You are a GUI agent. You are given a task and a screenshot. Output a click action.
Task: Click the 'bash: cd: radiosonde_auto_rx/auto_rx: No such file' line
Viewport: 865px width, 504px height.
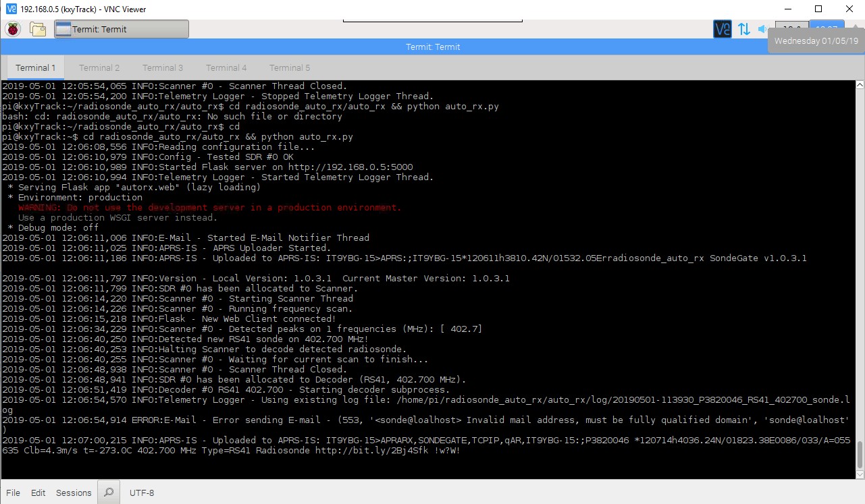click(x=172, y=116)
